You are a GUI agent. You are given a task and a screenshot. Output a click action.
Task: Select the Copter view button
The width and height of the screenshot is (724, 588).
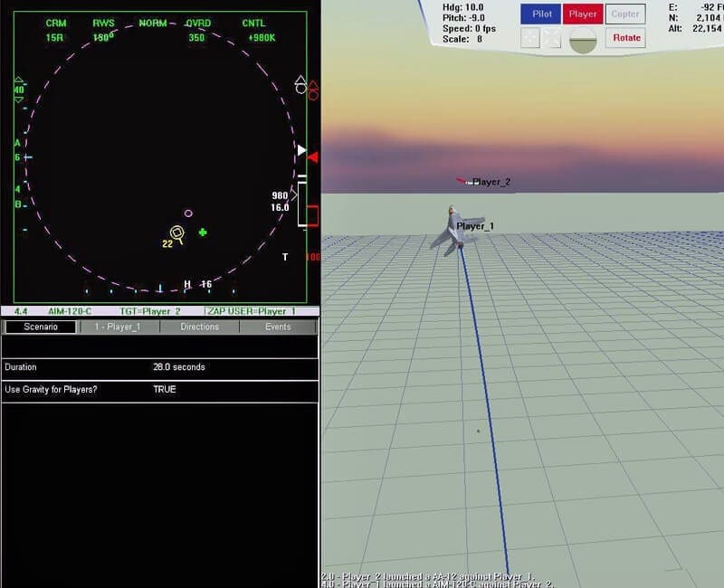[625, 14]
